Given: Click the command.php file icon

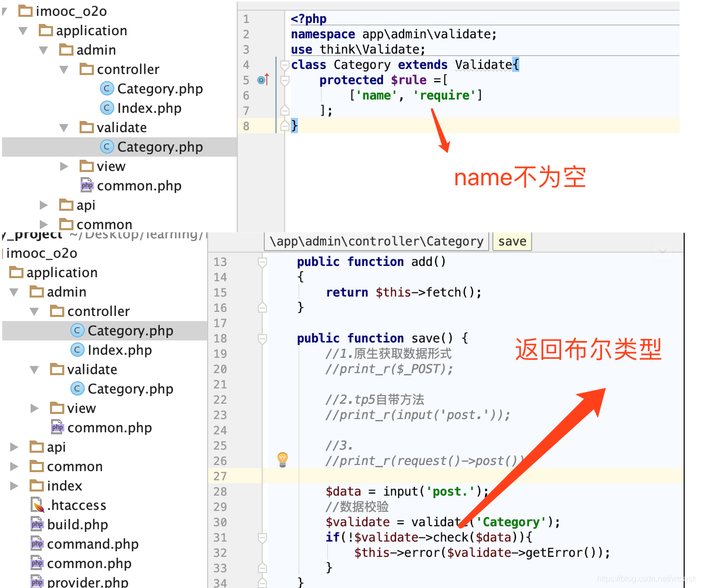Looking at the screenshot, I should click(37, 544).
